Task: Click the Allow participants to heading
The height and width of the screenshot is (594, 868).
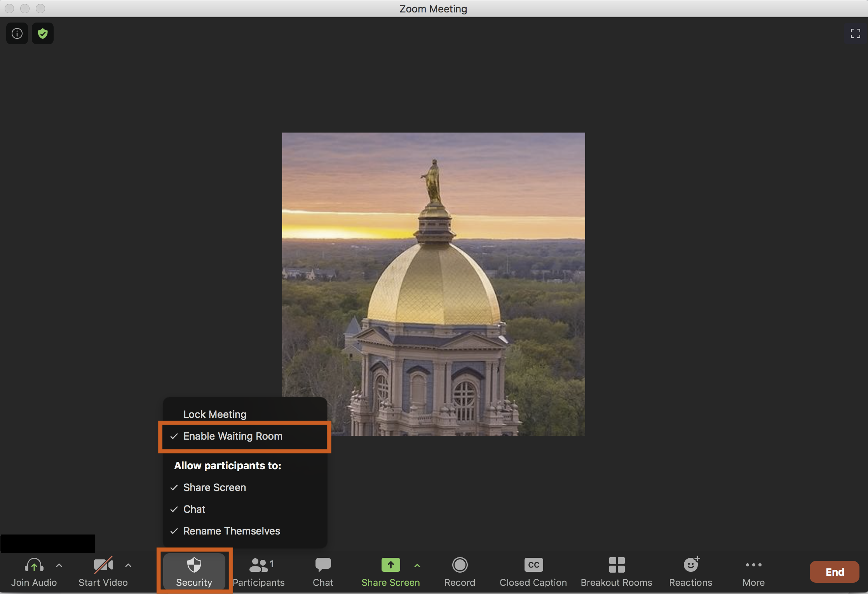Action: pos(228,466)
